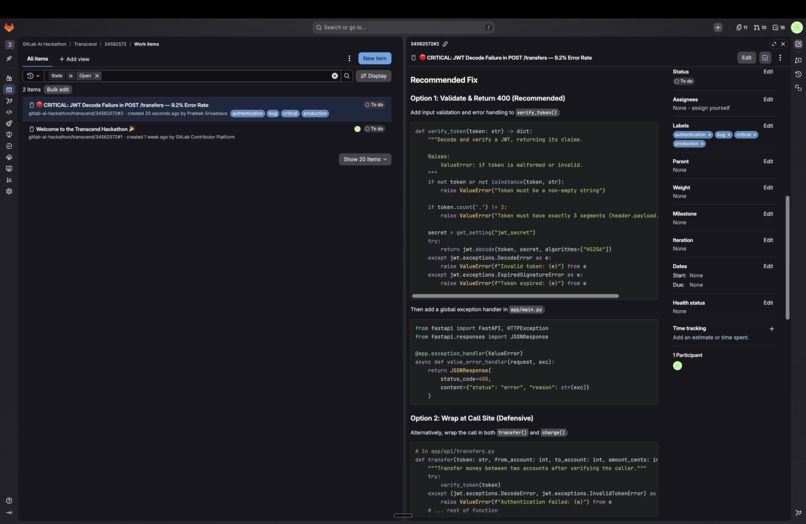Open recent searches history dropdown
Screen dimensions: 806x524
(33, 76)
